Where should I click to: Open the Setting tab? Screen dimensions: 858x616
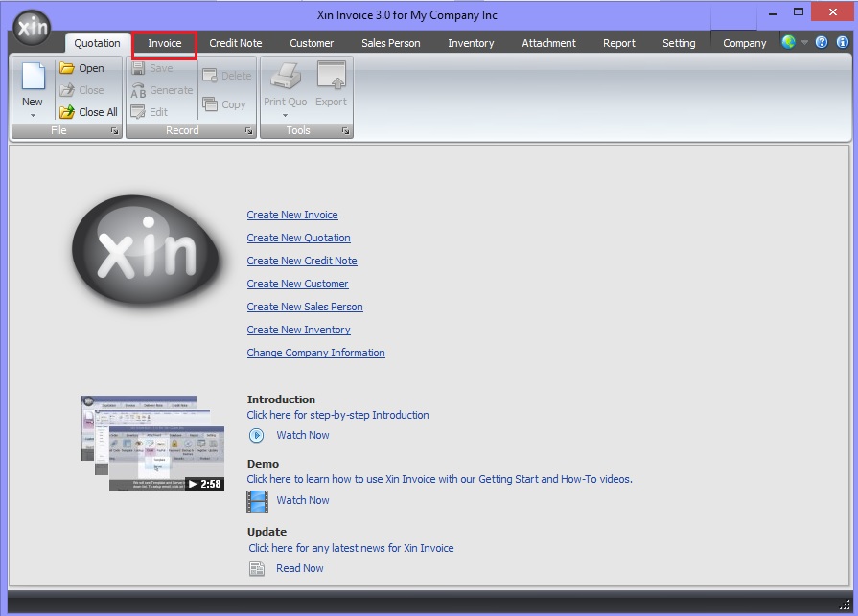coord(679,43)
